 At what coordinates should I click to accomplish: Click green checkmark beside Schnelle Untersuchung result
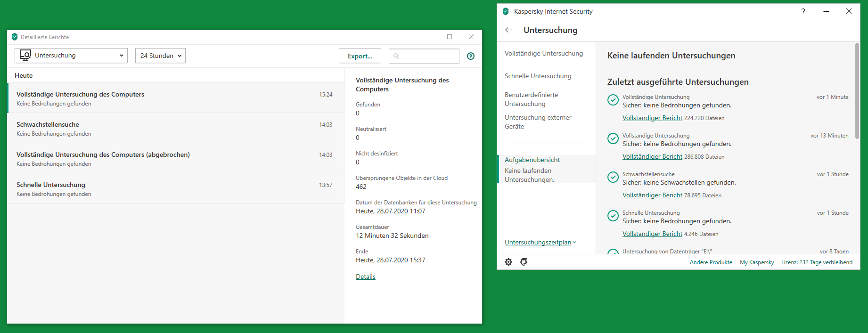[613, 216]
